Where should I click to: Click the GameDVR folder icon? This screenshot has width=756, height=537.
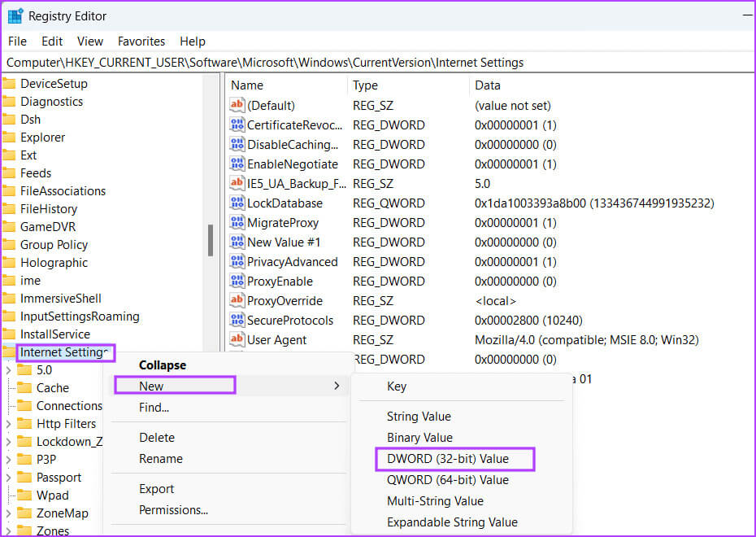coord(9,226)
